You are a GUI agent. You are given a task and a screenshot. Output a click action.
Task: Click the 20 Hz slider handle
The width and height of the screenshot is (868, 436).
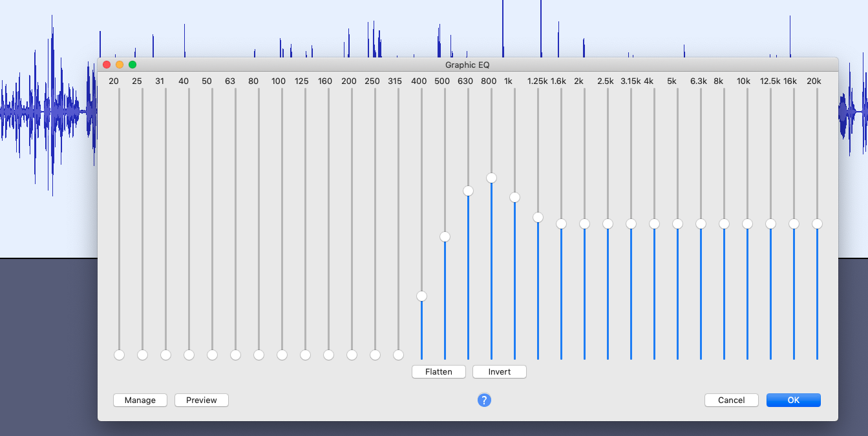point(119,355)
